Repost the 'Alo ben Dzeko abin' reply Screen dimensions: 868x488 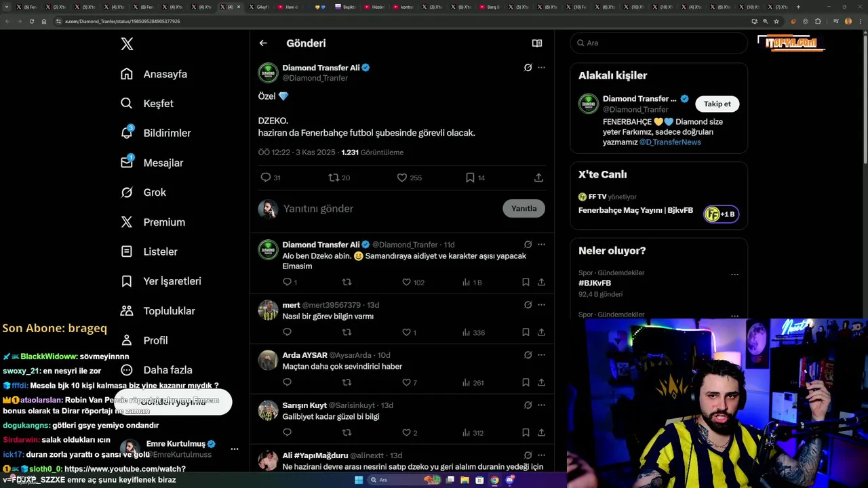click(x=347, y=282)
